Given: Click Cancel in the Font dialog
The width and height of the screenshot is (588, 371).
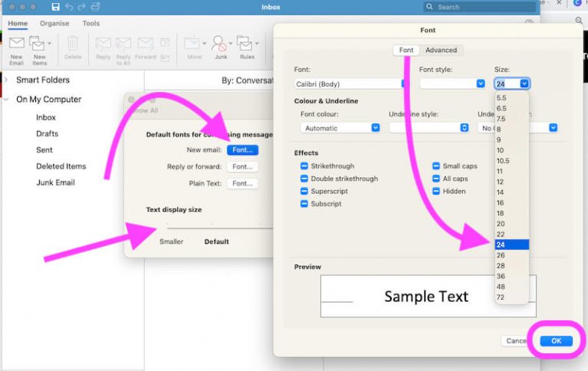Looking at the screenshot, I should (x=517, y=340).
